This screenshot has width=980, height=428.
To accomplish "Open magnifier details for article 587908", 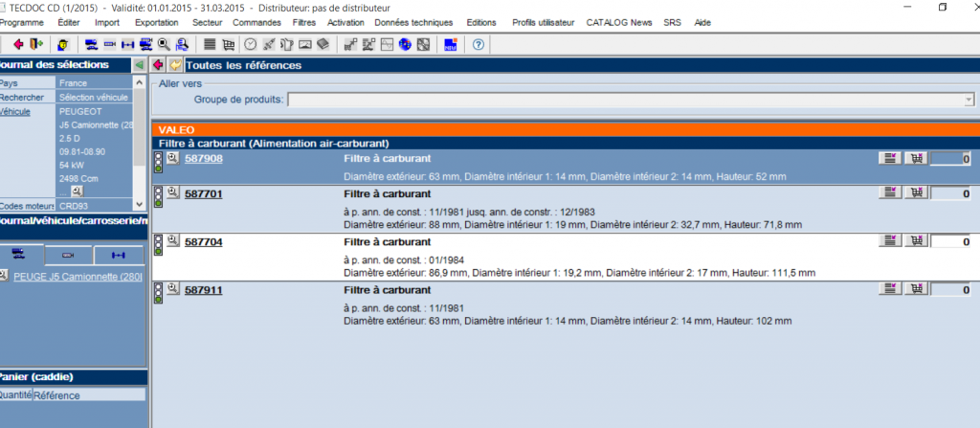I will [173, 158].
